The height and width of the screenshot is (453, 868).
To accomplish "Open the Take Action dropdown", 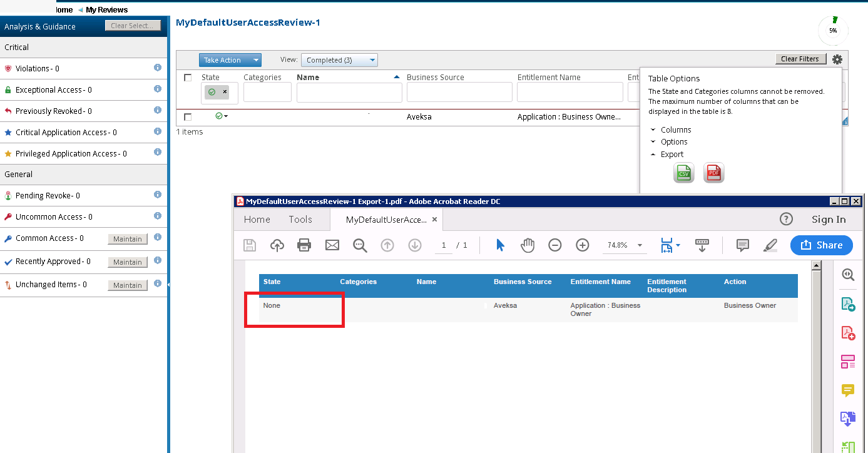I will [x=230, y=60].
